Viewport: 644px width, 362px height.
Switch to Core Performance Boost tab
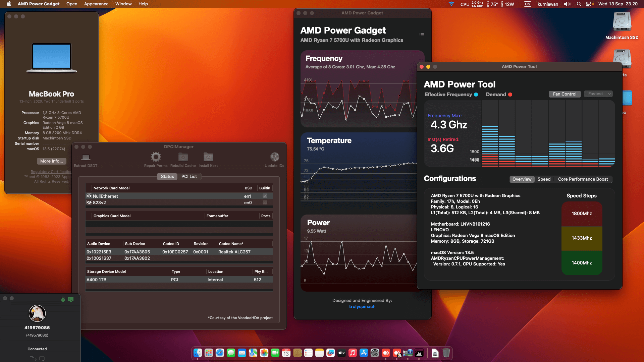(x=583, y=179)
